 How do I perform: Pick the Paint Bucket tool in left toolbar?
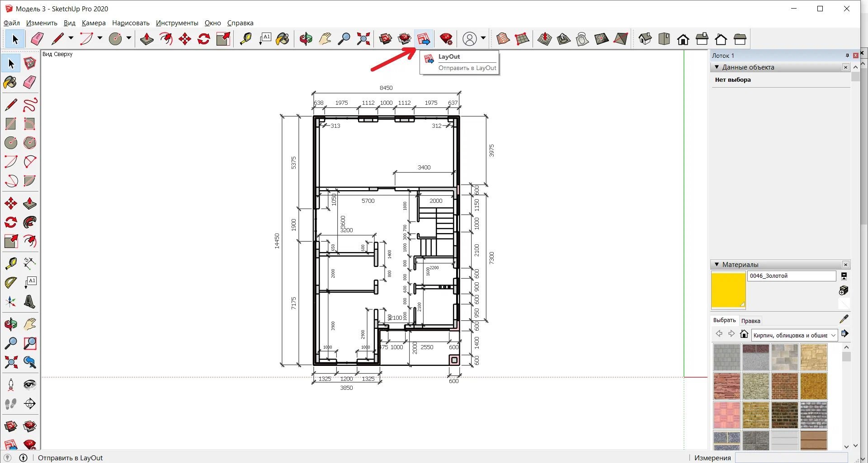[x=10, y=82]
